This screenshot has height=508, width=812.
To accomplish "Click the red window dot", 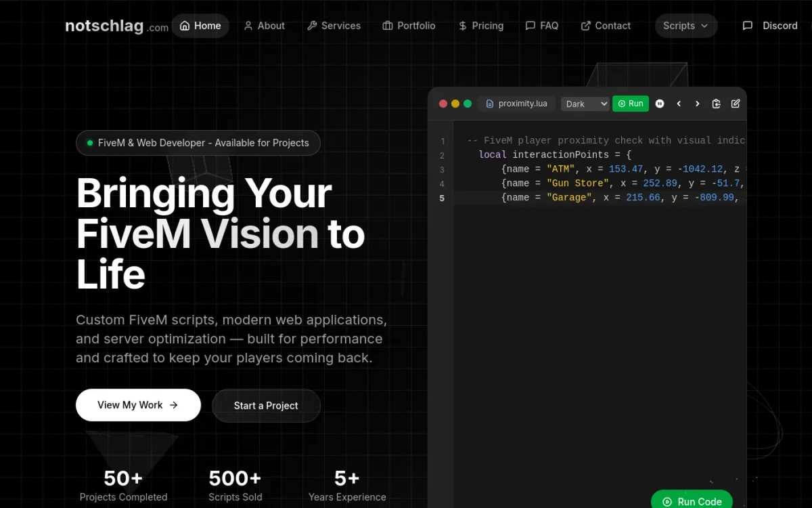I will [x=443, y=104].
